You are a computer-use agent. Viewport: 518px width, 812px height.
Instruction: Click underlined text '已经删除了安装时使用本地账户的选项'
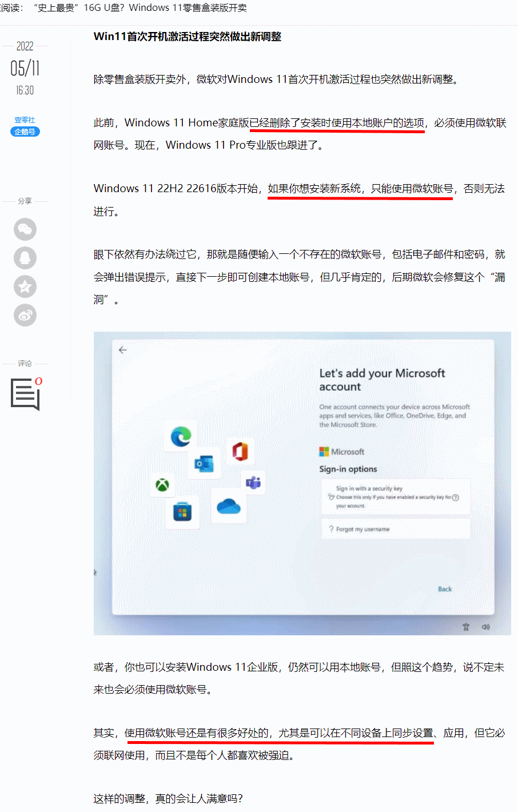tap(337, 123)
